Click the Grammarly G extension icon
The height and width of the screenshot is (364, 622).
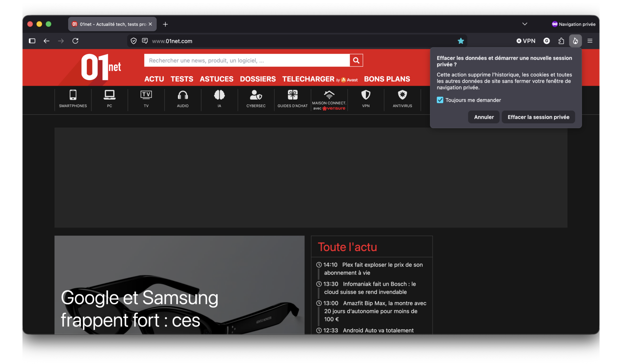pyautogui.click(x=547, y=41)
